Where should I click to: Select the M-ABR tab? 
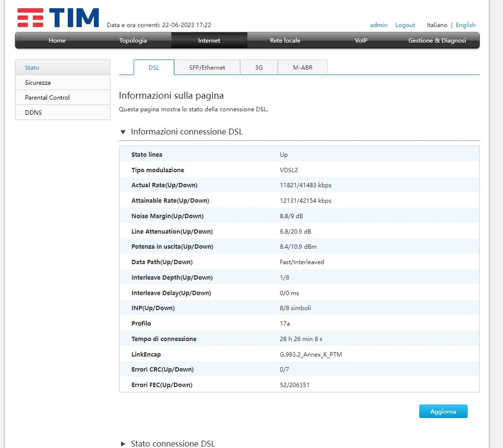tap(303, 68)
